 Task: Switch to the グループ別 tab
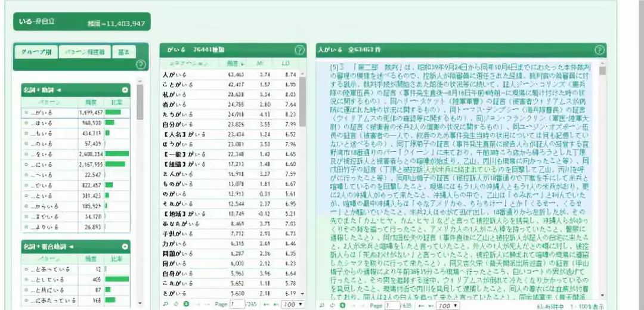point(36,52)
